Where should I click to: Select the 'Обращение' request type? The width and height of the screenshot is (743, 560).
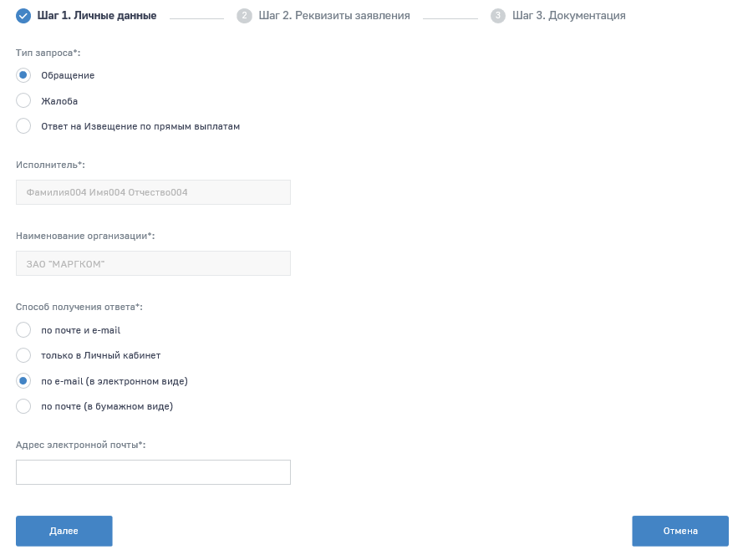click(x=23, y=75)
